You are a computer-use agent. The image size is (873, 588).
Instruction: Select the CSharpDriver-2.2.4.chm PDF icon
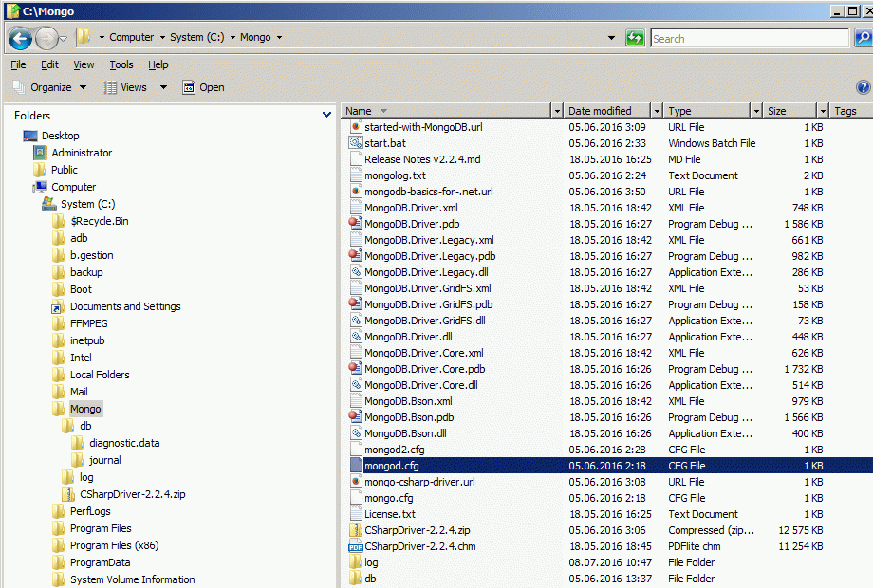click(x=356, y=546)
